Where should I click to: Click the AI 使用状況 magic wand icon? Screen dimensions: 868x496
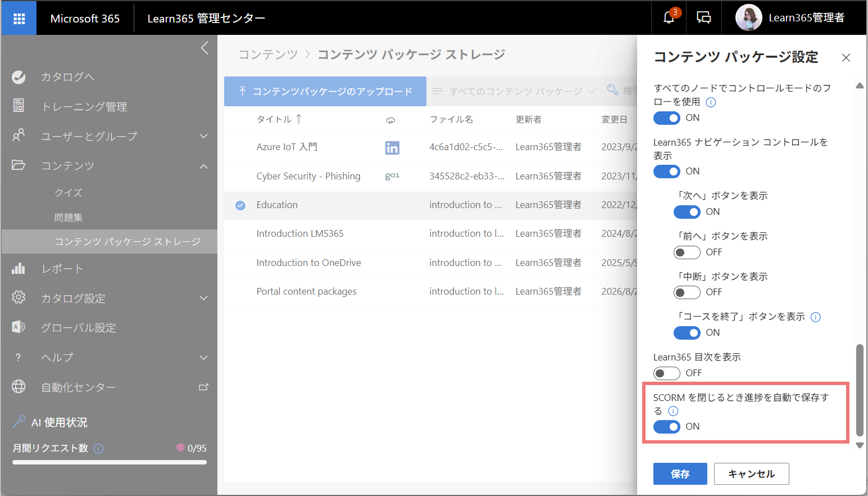[x=20, y=421]
